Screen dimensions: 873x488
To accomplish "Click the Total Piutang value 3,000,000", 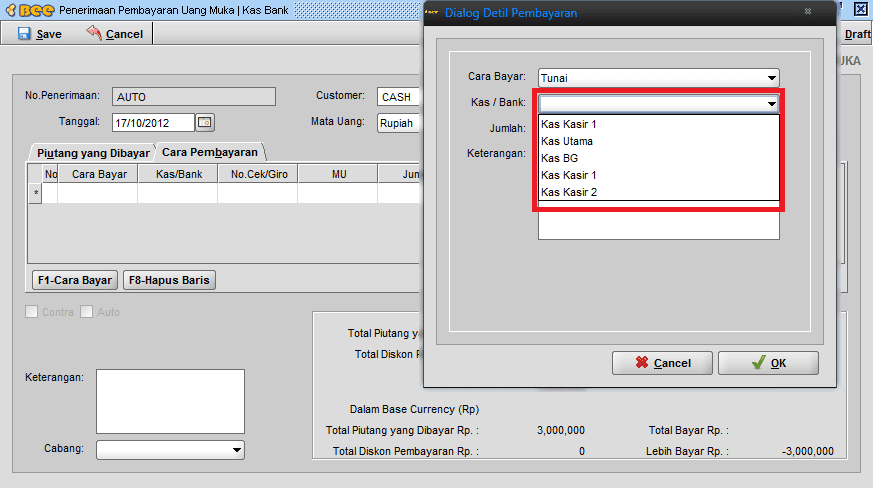I will click(561, 430).
